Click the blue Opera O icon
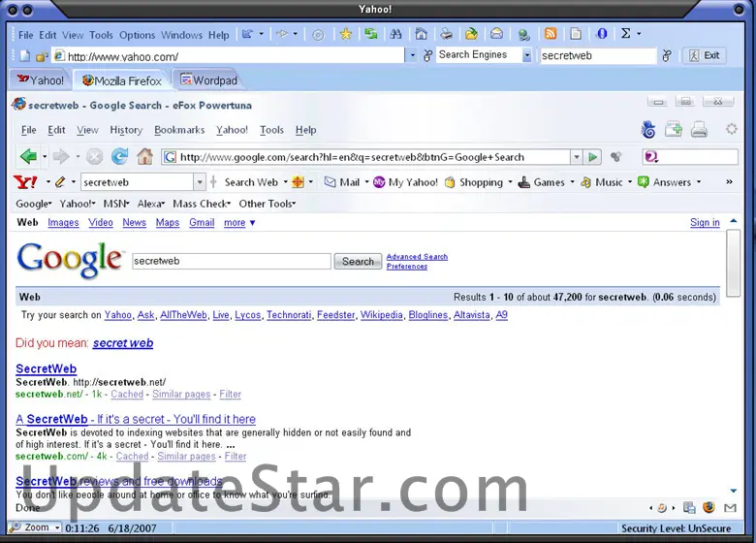The width and height of the screenshot is (756, 543). [x=602, y=34]
